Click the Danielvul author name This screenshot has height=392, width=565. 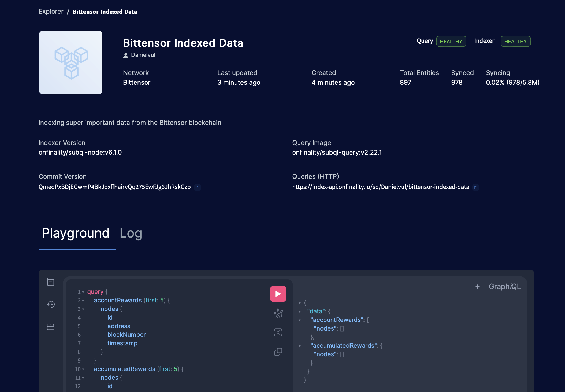pos(143,55)
